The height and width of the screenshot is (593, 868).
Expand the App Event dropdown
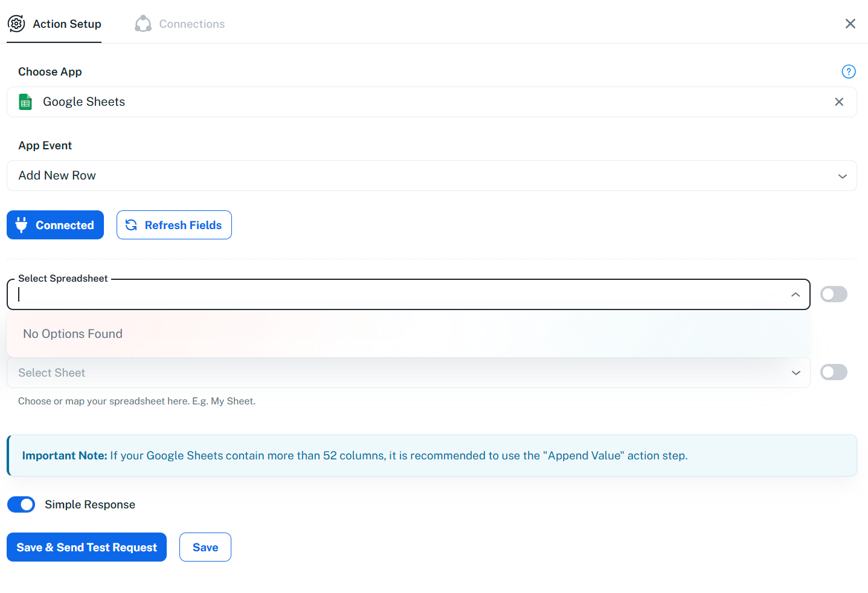point(842,176)
